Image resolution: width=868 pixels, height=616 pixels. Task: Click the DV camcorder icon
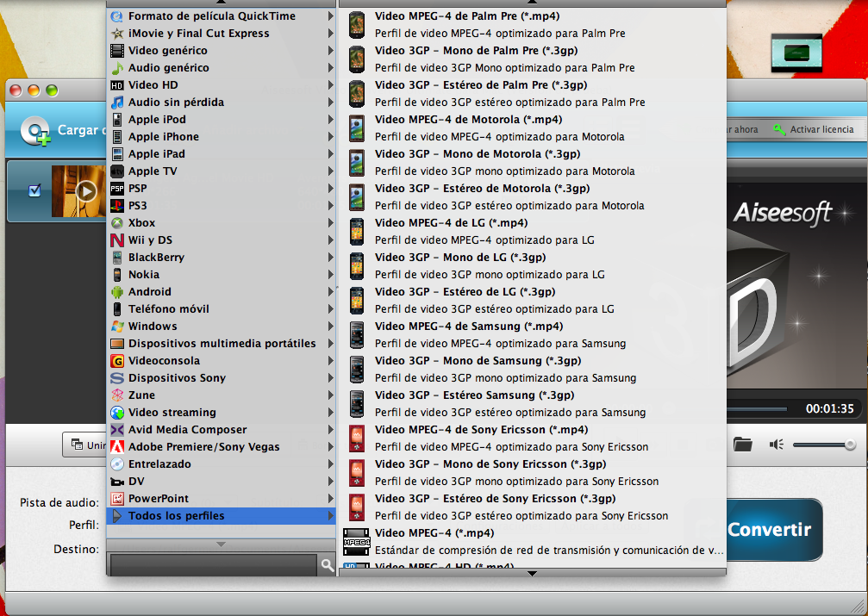[x=117, y=482]
